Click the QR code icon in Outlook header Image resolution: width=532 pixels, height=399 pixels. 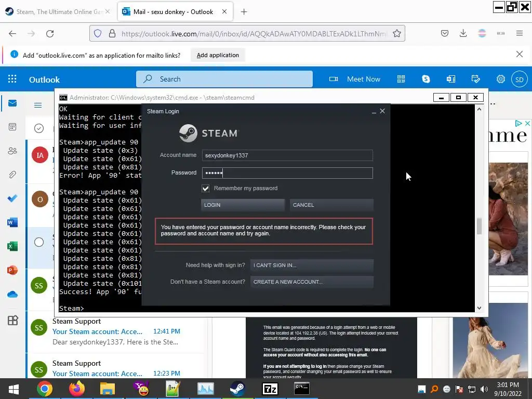click(x=401, y=79)
